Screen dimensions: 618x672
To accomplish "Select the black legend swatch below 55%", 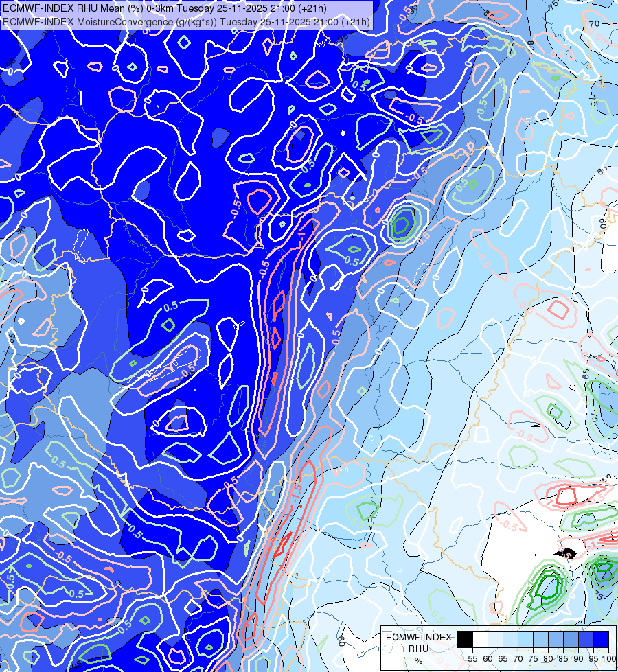I will [x=466, y=640].
